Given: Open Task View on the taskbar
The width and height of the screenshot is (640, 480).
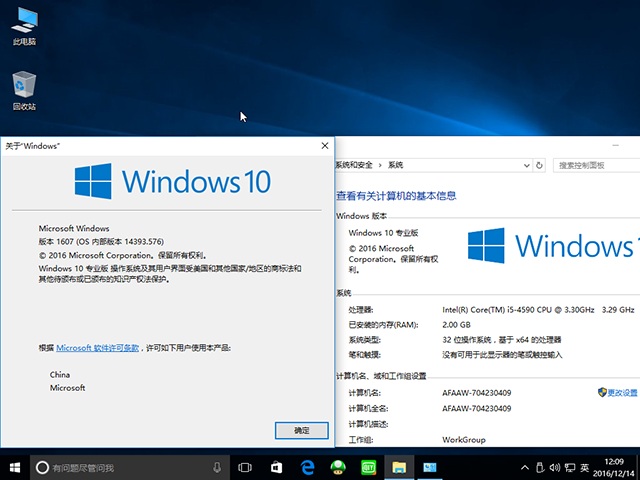Looking at the screenshot, I should (245, 467).
